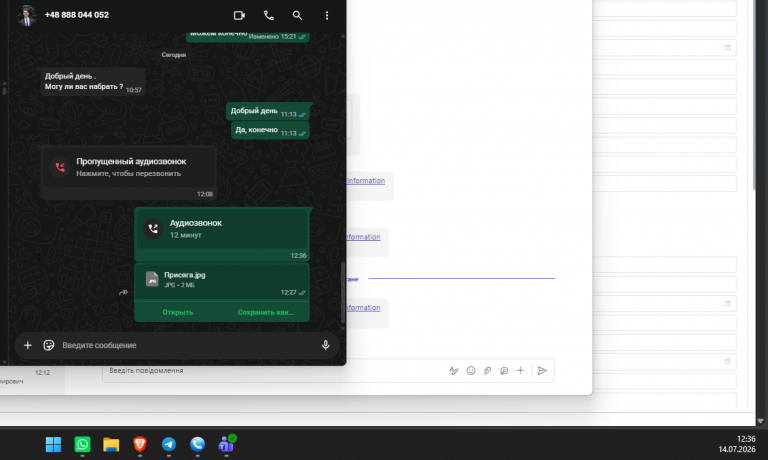Screen dimensions: 768x460
Task: Open contact profile picture in chat header
Action: [x=26, y=16]
